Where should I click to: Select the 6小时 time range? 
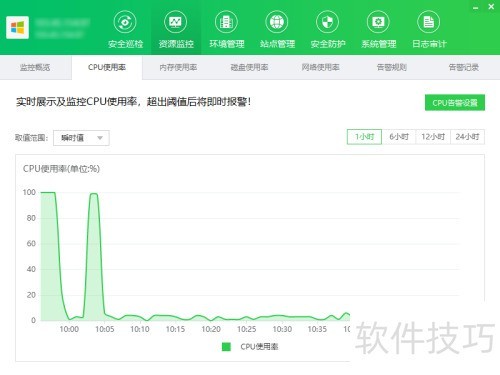[x=399, y=137]
